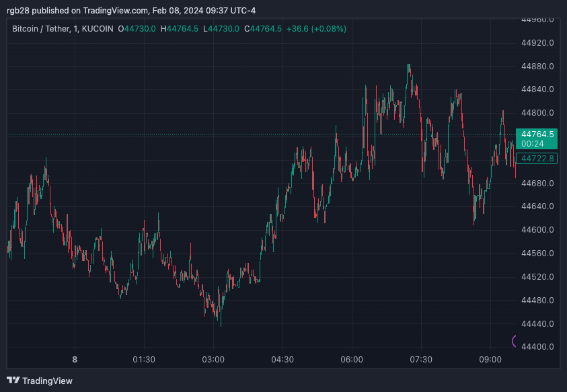Viewport: 567px width, 392px height.
Task: Click the date marker "8" on time axis
Action: tap(75, 360)
